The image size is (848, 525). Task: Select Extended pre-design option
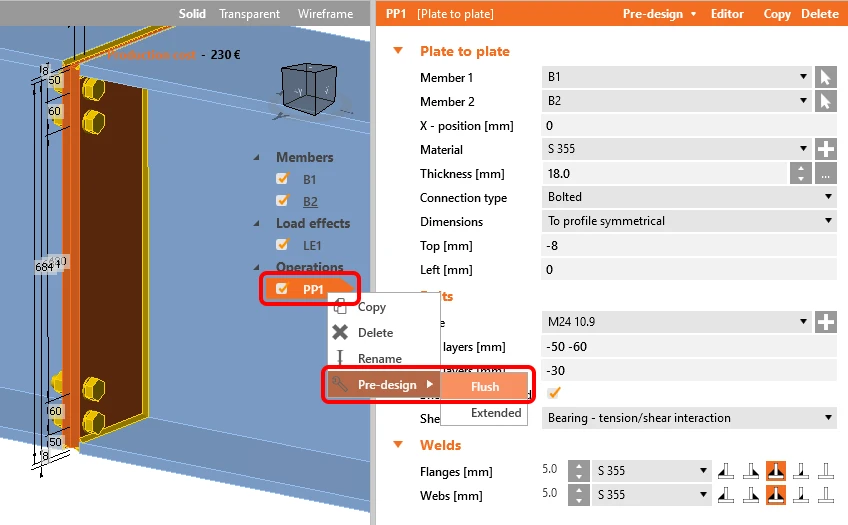point(485,413)
